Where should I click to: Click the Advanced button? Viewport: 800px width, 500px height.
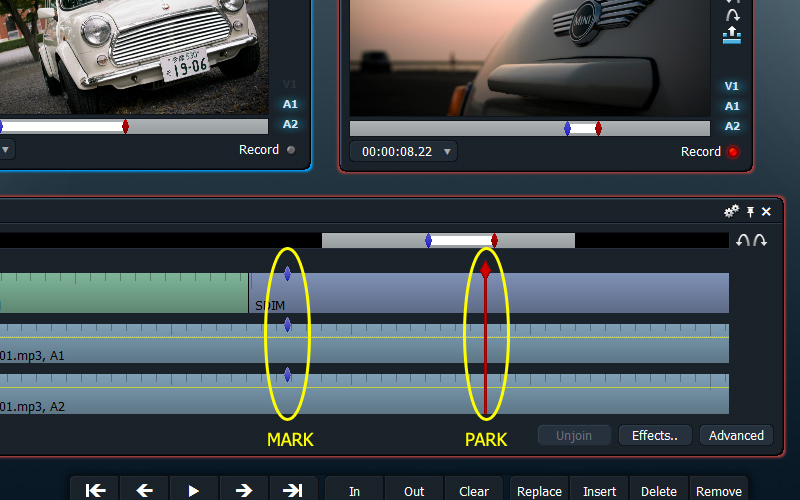click(x=736, y=435)
